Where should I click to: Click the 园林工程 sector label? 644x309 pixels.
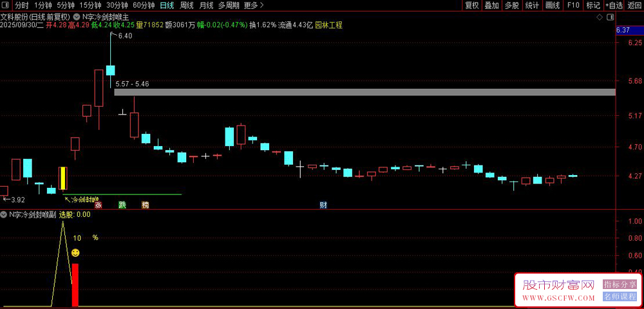click(328, 25)
